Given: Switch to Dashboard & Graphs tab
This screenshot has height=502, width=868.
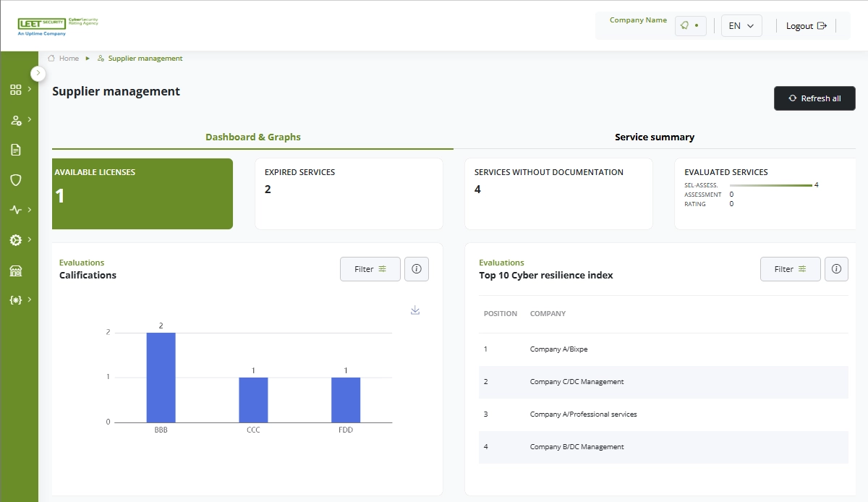Looking at the screenshot, I should point(253,137).
